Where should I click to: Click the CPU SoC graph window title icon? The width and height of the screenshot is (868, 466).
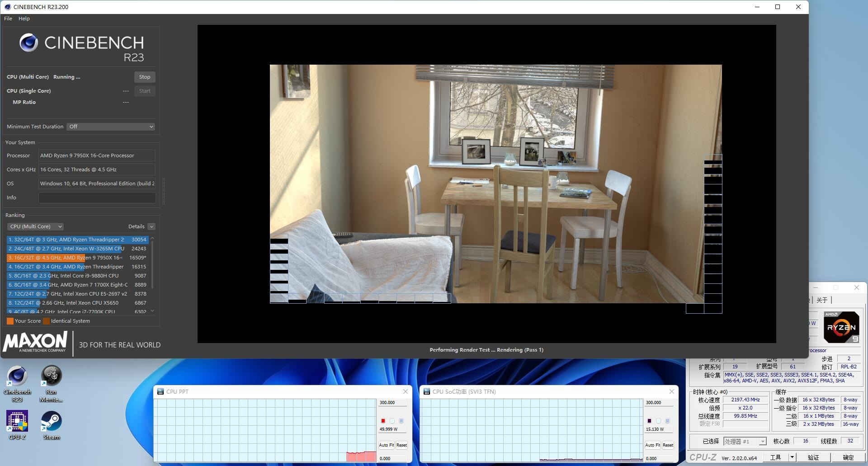[427, 391]
